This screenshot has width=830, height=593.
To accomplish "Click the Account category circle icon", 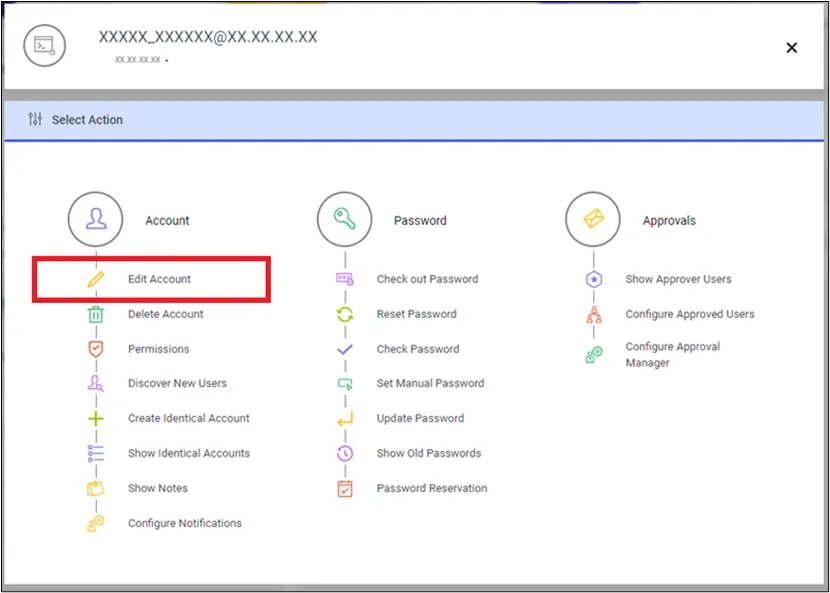I will click(x=95, y=219).
